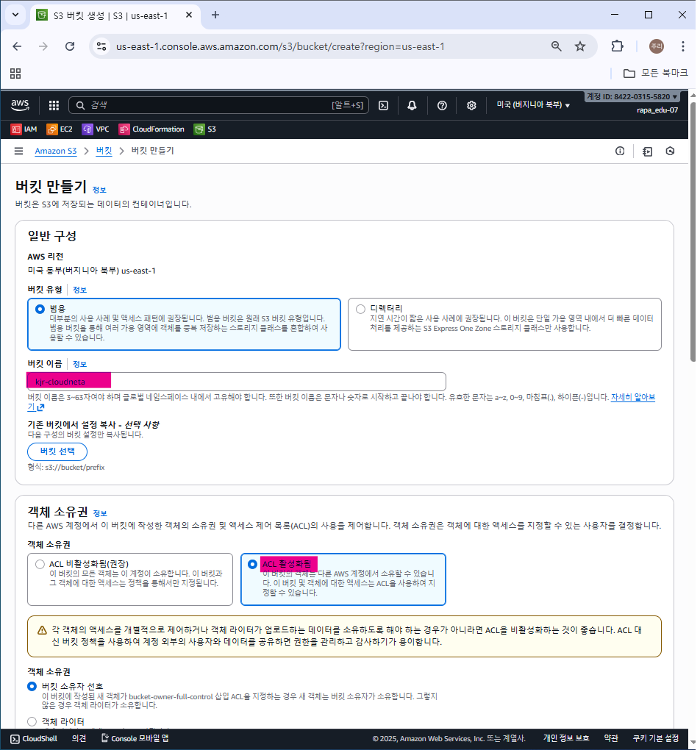Open the AWS home logo
The width and height of the screenshot is (700, 750).
tap(20, 104)
